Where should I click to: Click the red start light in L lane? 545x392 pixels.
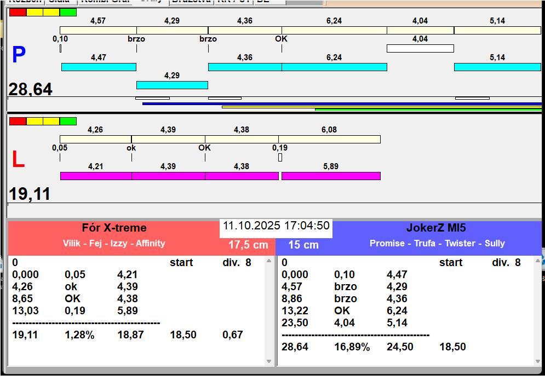coord(18,122)
